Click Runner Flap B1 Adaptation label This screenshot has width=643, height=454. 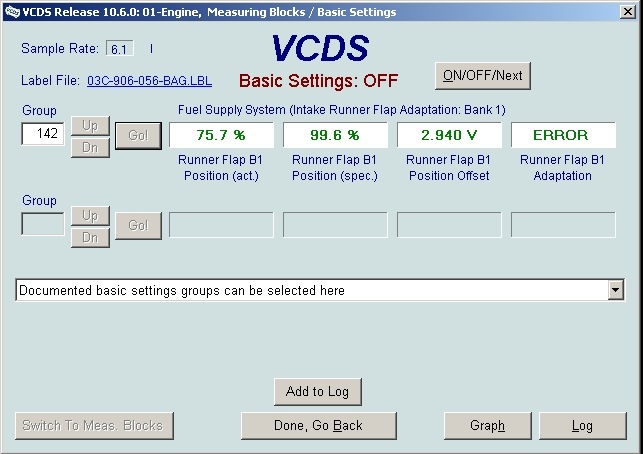tap(563, 168)
